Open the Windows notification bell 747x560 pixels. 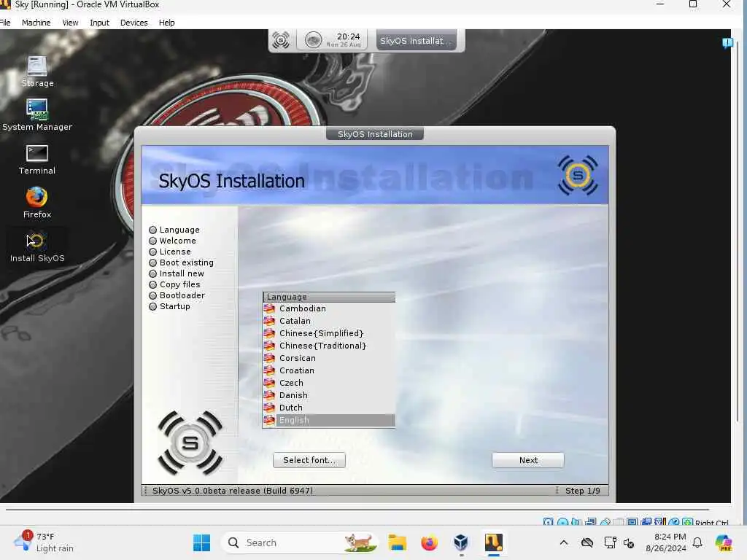pyautogui.click(x=697, y=542)
